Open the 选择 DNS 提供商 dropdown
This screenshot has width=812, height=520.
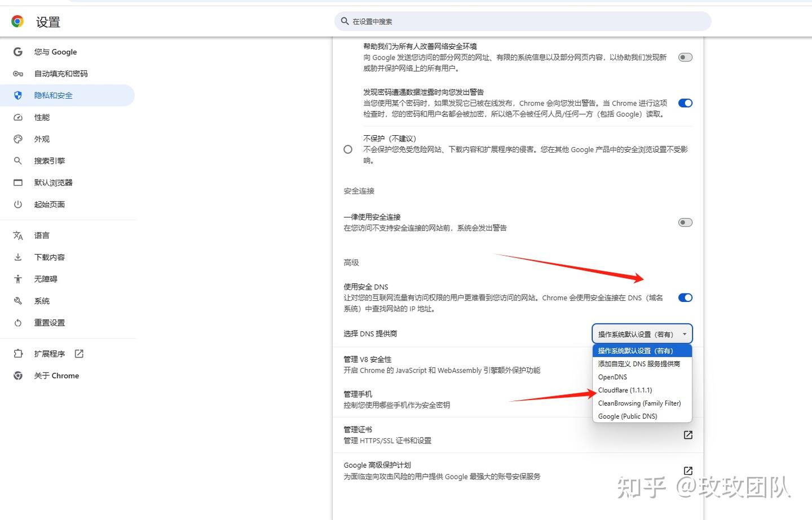(x=642, y=333)
